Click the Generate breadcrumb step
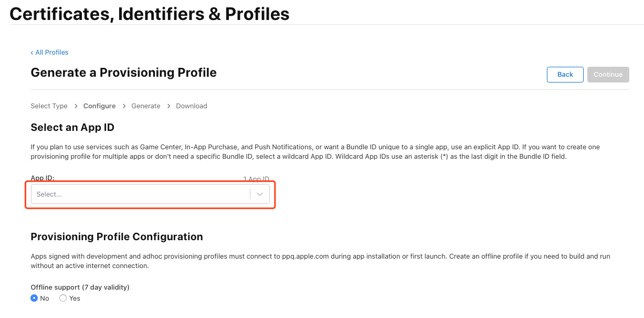 point(145,106)
